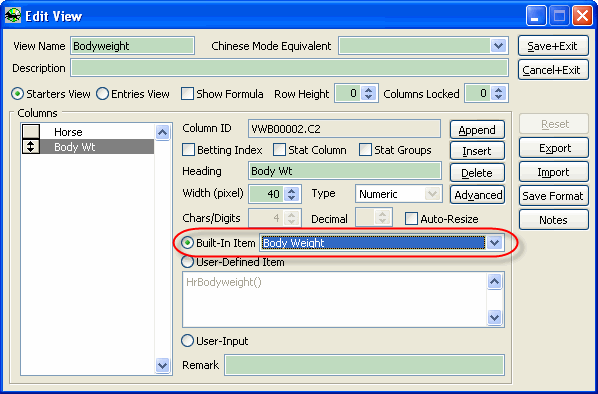Minimize the Edit View window

[536, 16]
